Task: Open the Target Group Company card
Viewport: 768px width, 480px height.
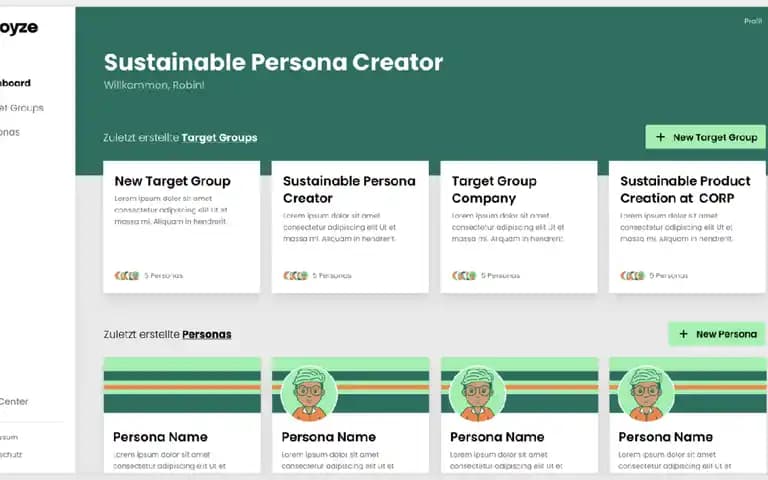Action: (x=519, y=227)
